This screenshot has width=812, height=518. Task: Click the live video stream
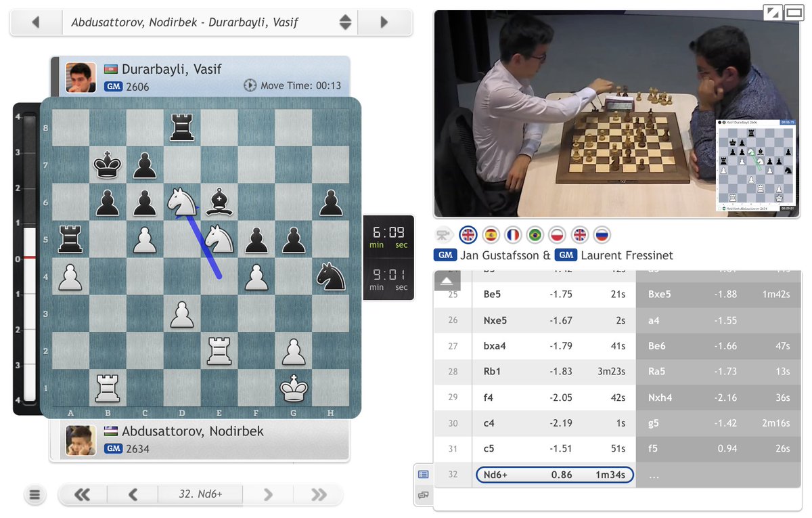point(616,114)
